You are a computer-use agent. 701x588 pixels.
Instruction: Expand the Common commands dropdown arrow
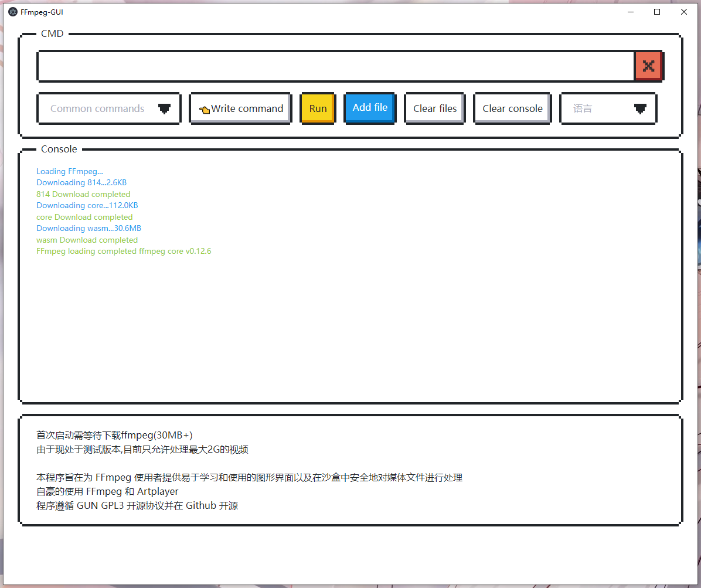[164, 108]
